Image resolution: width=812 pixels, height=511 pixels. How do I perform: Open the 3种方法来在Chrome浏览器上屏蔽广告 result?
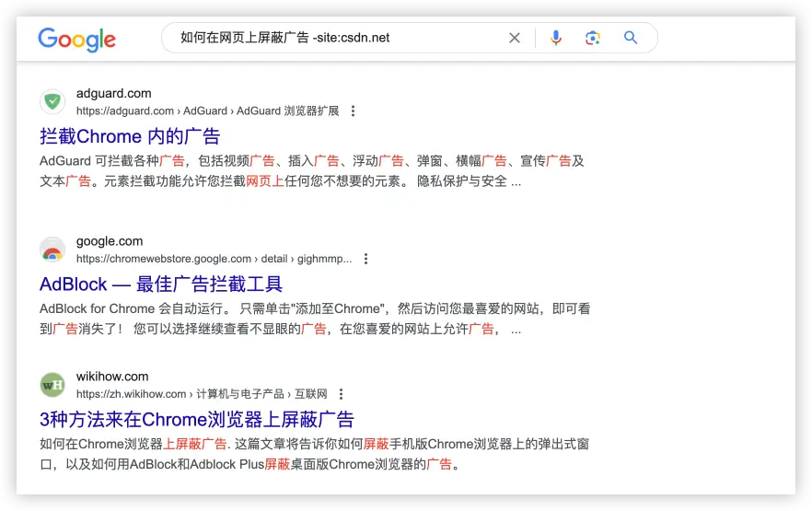[197, 420]
